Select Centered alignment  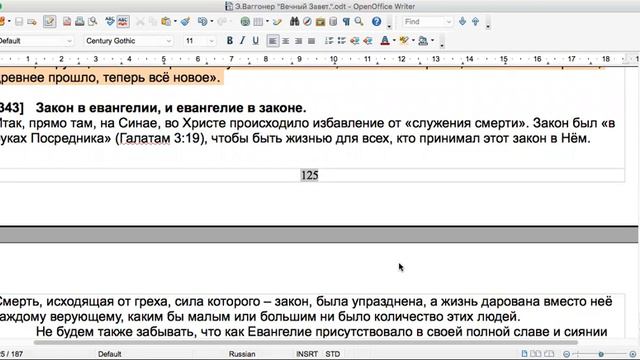286,41
